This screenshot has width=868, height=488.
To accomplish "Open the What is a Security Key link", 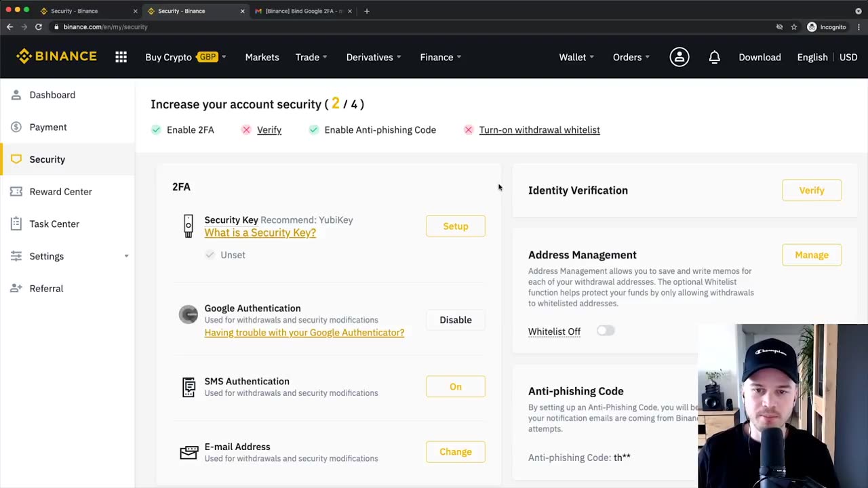I will (260, 232).
